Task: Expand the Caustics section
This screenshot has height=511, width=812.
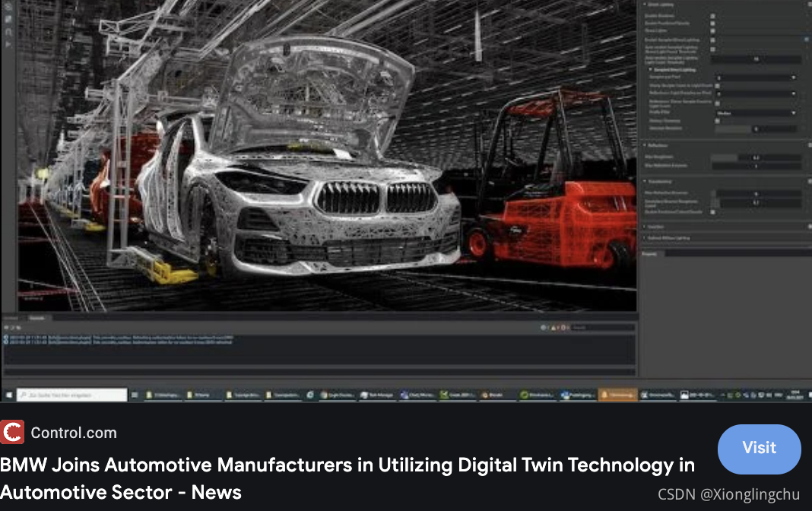Action: [645, 227]
